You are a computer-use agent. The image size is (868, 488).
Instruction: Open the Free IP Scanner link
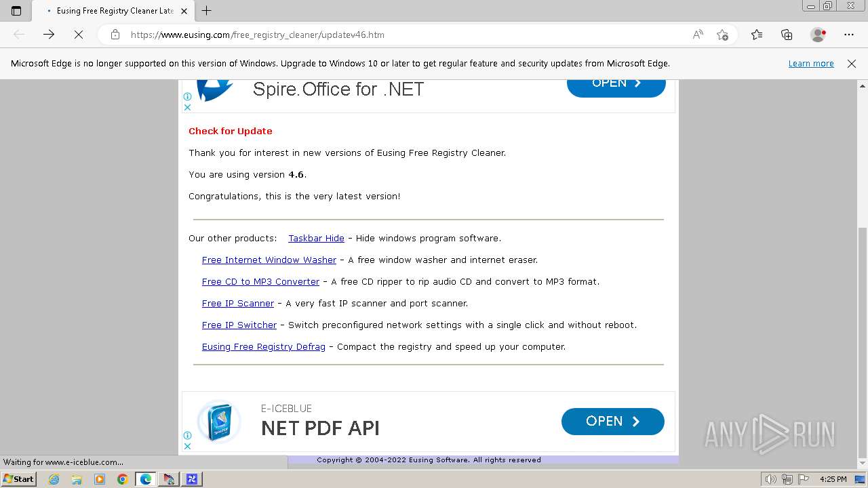point(238,304)
